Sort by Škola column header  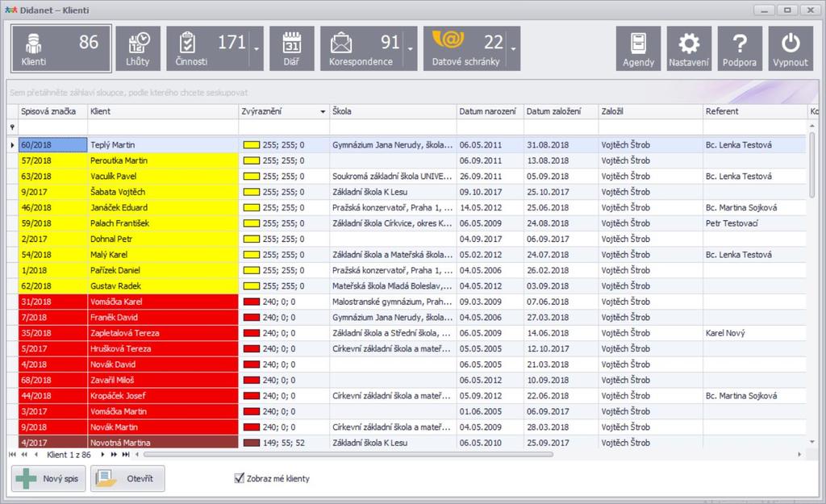click(393, 111)
